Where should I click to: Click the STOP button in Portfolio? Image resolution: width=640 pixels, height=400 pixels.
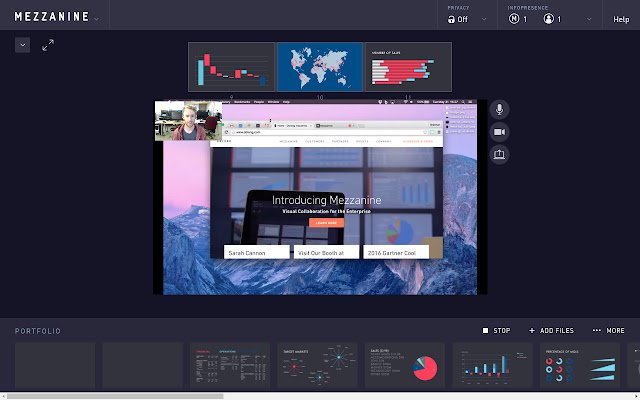pyautogui.click(x=496, y=331)
